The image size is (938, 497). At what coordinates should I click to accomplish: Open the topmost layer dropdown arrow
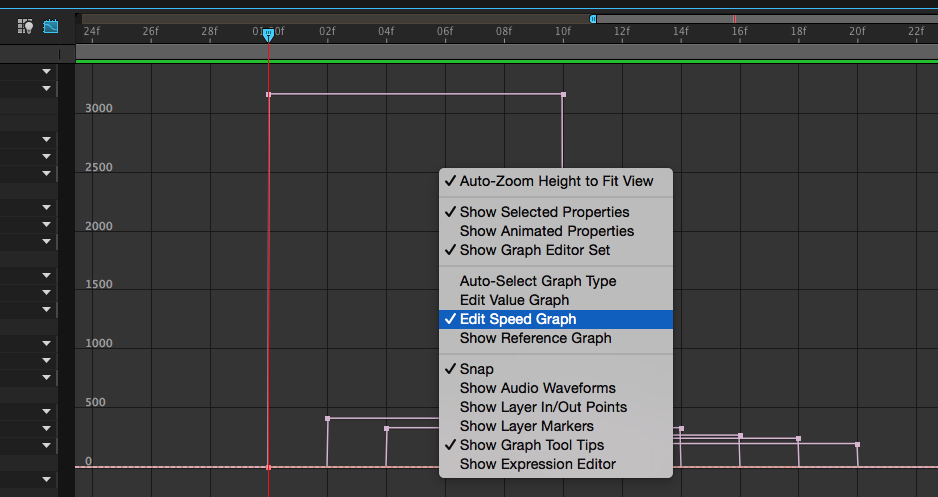[46, 72]
